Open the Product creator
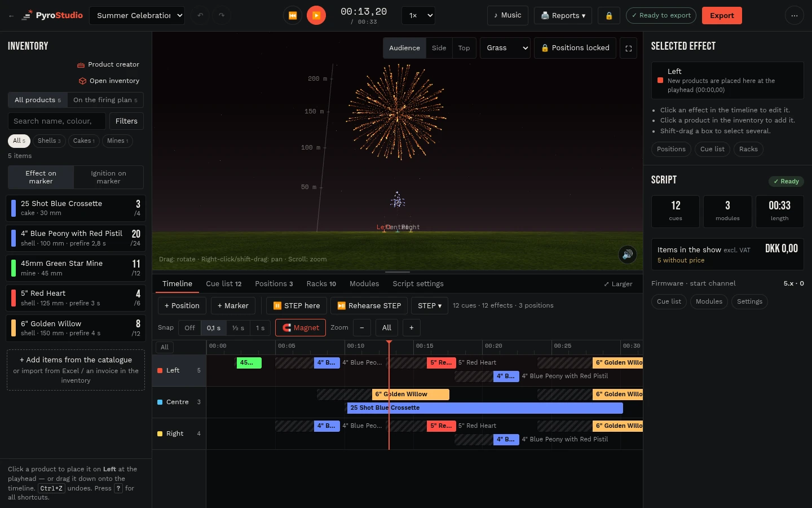The width and height of the screenshot is (812, 508). (108, 64)
